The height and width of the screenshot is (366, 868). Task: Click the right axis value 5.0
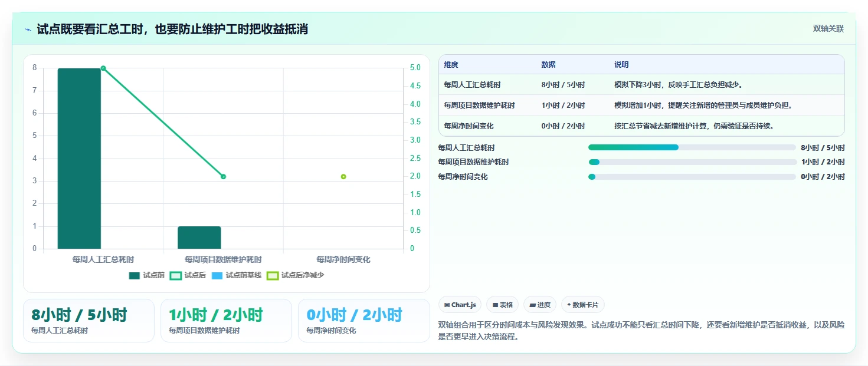(415, 68)
